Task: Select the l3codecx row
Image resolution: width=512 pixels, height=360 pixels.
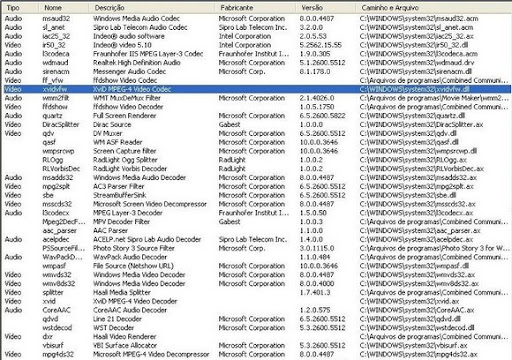Action: (x=257, y=213)
